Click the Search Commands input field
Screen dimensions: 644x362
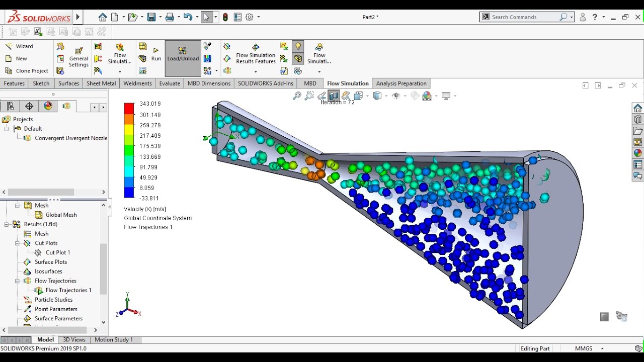[525, 17]
